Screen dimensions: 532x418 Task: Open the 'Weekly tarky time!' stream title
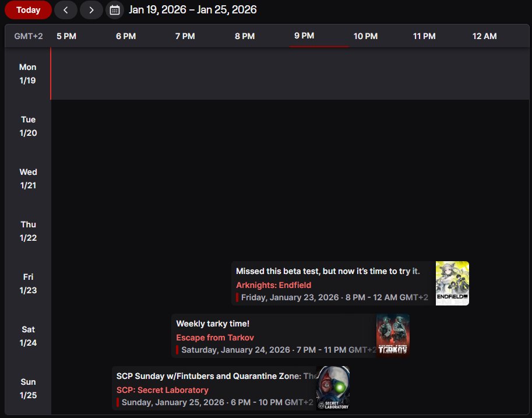213,324
